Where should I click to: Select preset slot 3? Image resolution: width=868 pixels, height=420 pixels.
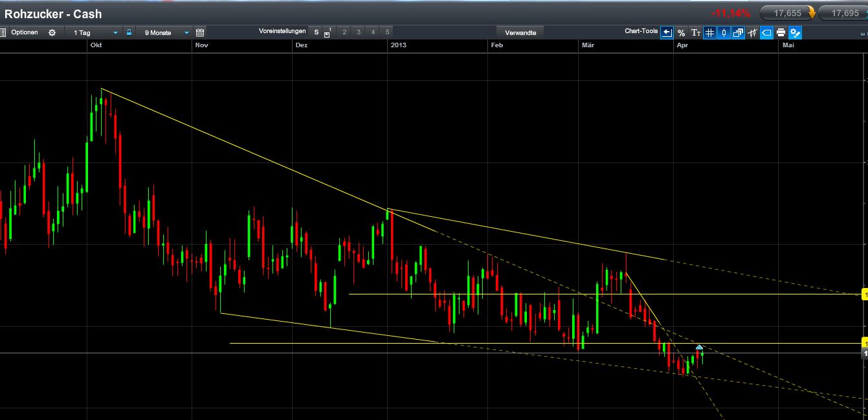tap(357, 31)
